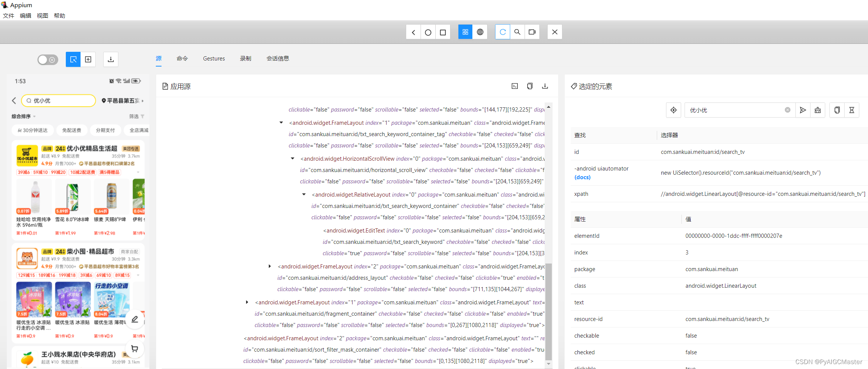Send keys with the arrow icon
The height and width of the screenshot is (369, 868).
[803, 110]
